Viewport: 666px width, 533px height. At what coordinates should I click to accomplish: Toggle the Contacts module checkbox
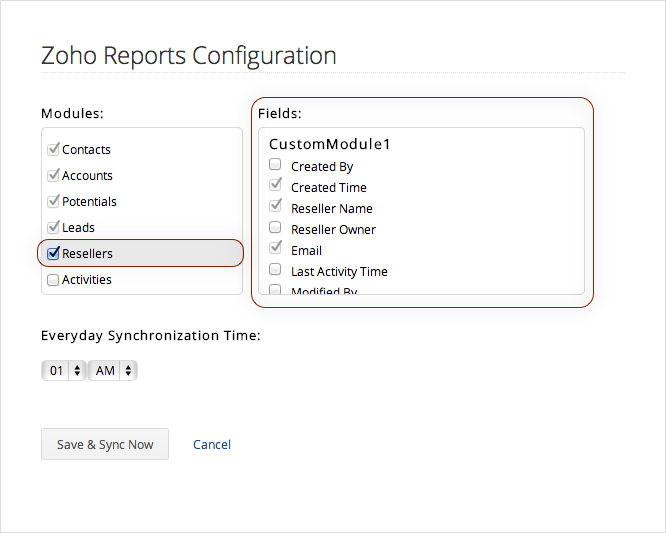click(54, 149)
